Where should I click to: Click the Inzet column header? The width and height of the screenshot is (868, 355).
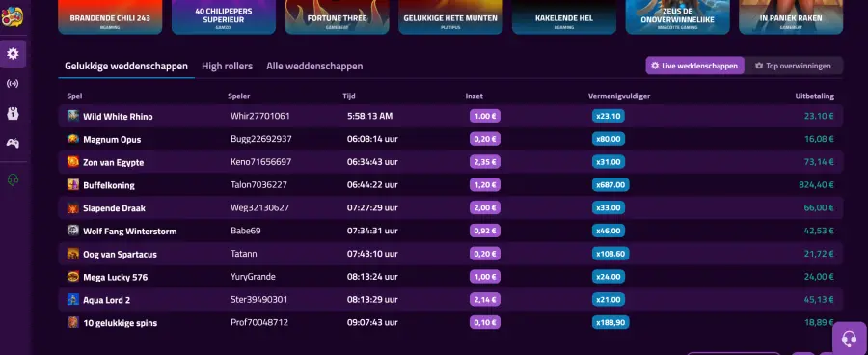(474, 96)
